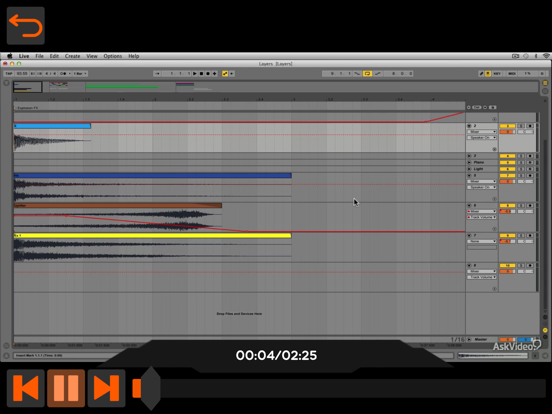
Task: Toggle the yellow Arrangement view selector
Action: click(x=545, y=83)
